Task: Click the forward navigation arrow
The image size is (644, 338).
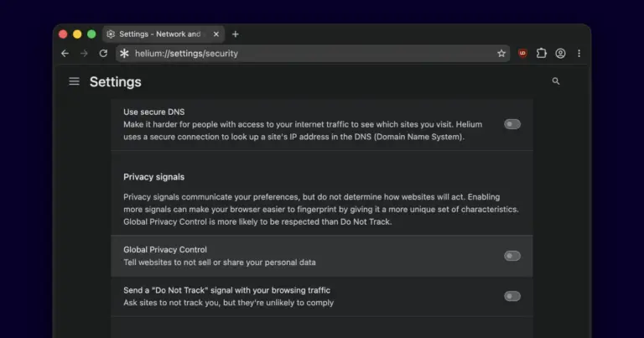Action: tap(84, 54)
